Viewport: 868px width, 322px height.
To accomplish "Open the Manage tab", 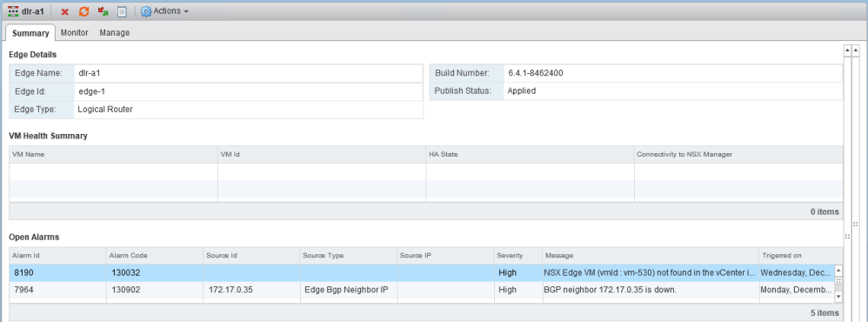I will (115, 33).
